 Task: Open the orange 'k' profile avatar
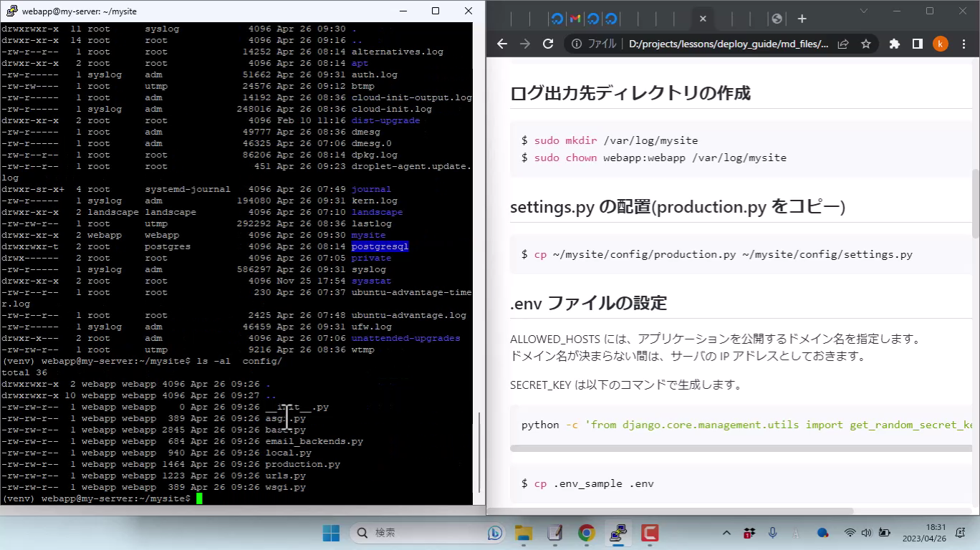point(941,44)
